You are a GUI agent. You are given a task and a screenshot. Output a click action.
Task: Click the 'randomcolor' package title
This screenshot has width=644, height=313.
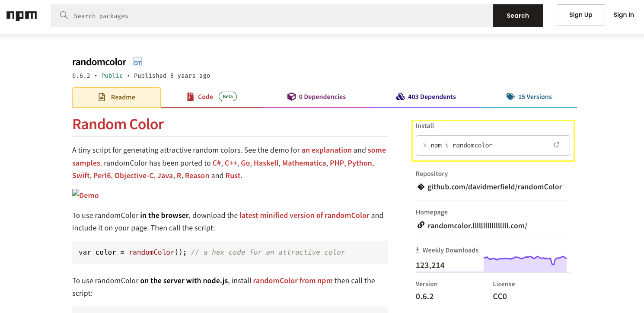[x=99, y=62]
